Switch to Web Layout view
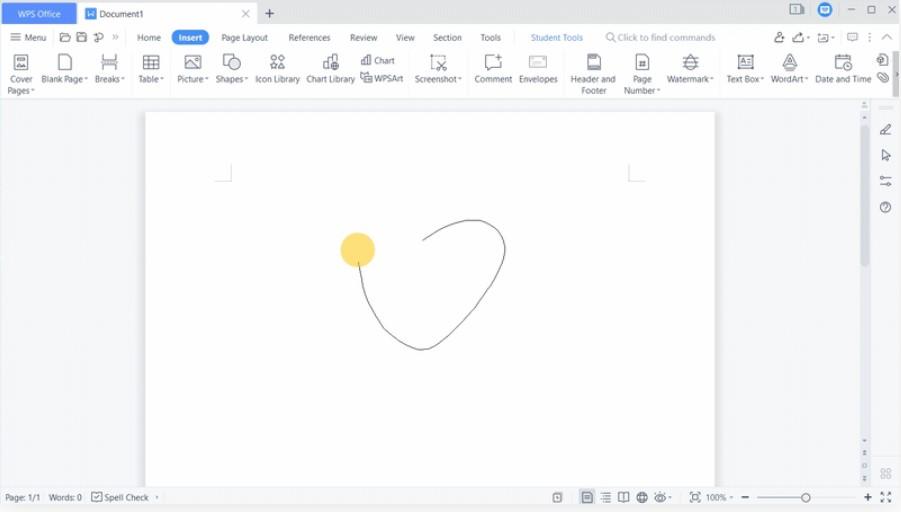901x512 pixels. tap(642, 497)
